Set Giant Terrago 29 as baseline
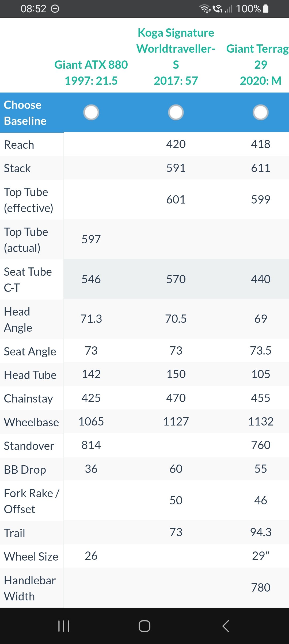The width and height of the screenshot is (289, 644). click(x=260, y=112)
